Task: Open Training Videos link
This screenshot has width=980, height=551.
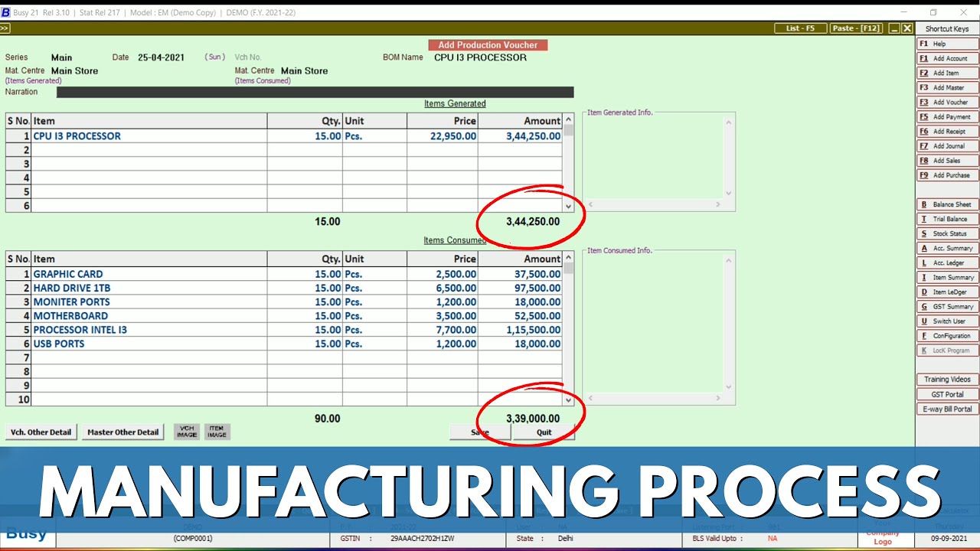Action: click(947, 380)
